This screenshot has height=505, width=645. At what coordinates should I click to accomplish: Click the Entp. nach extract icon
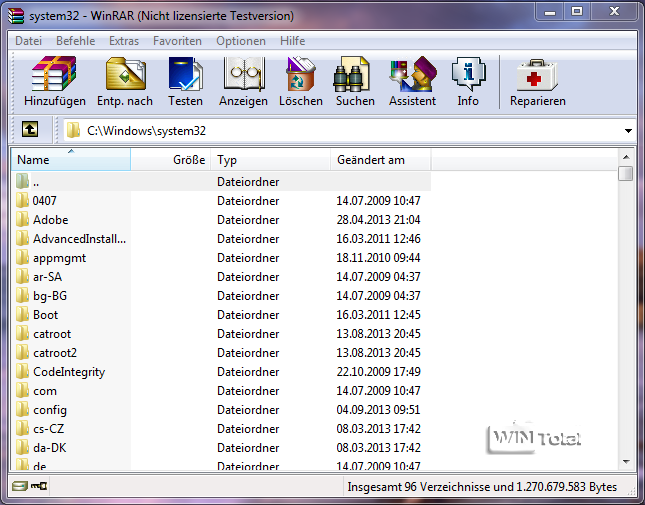coord(125,74)
